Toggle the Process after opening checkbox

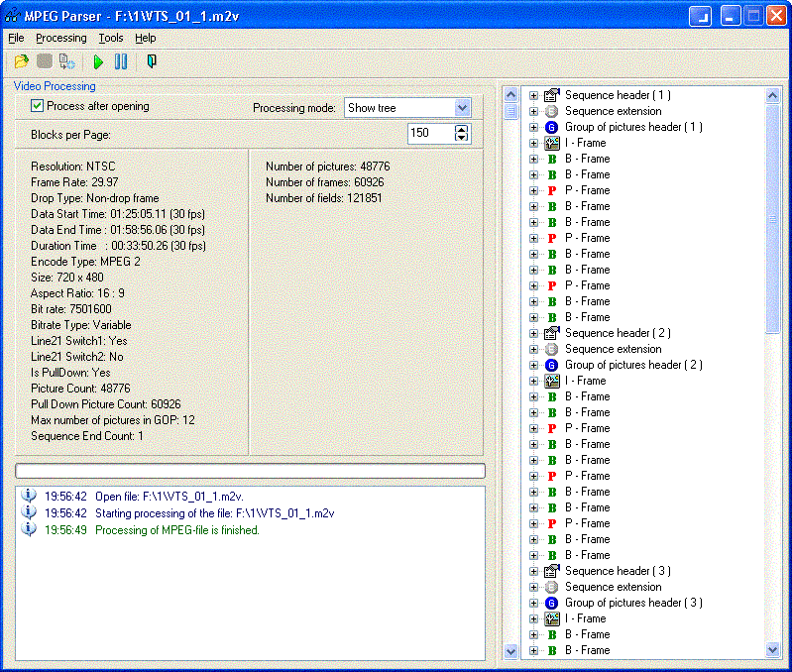(38, 106)
